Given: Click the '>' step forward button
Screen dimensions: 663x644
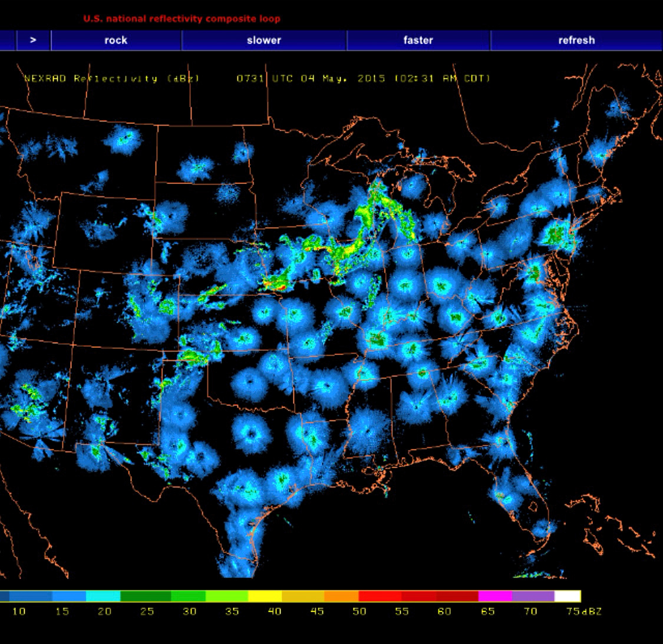Looking at the screenshot, I should (34, 40).
